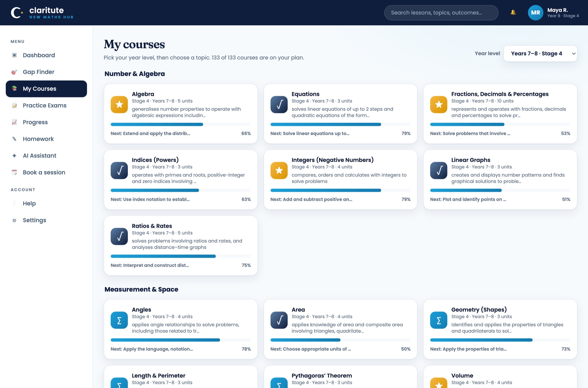Open Fractions, Decimals & Percentages course

(500, 94)
